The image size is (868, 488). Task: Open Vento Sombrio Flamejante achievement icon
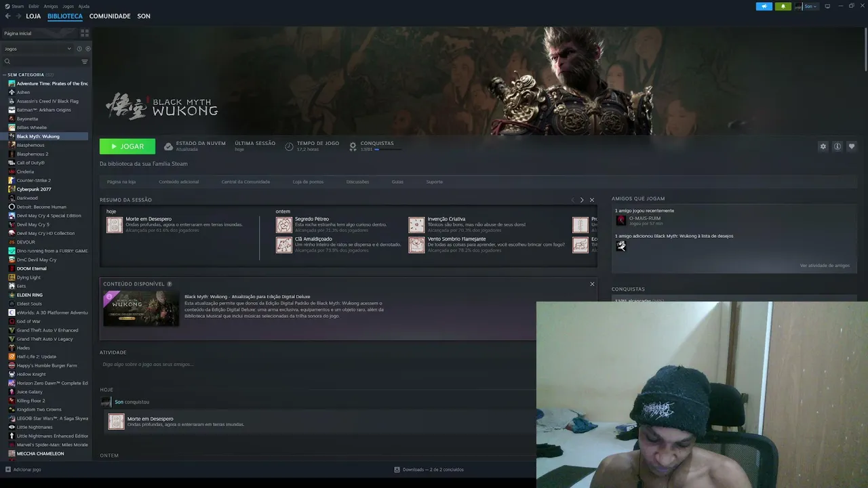416,245
